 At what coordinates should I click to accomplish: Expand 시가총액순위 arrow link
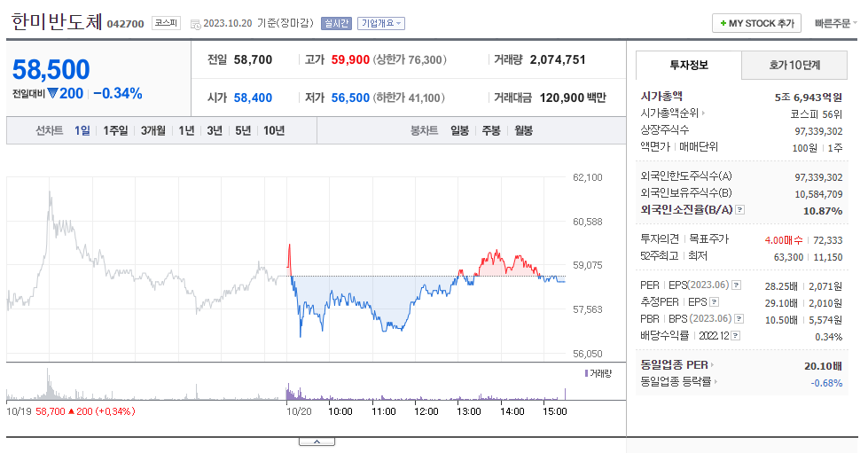pos(704,113)
